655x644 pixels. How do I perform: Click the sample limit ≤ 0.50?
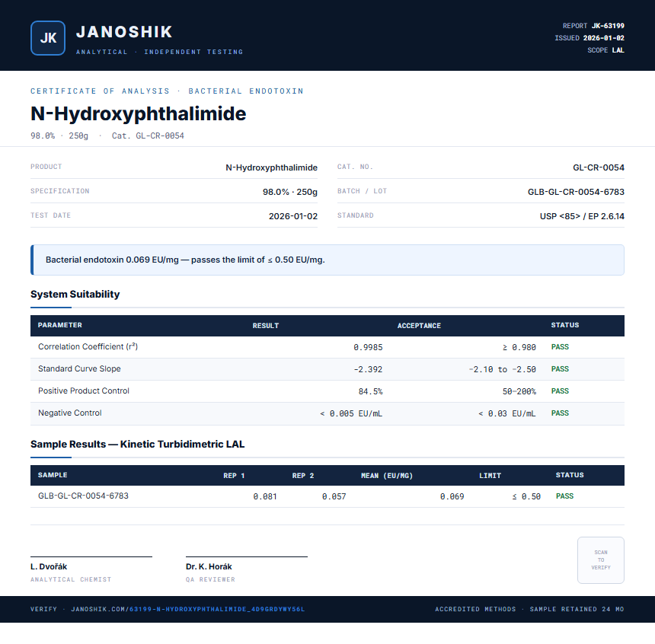click(x=526, y=496)
